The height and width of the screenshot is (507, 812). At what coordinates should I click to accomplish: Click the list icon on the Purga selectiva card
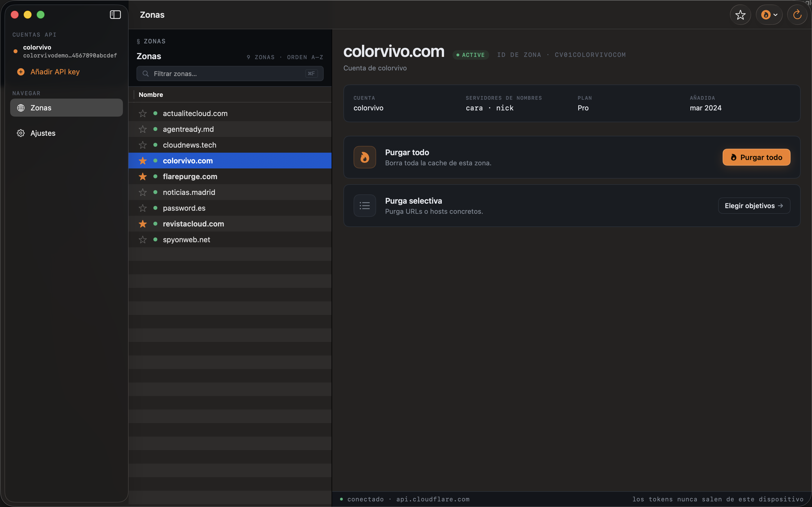pyautogui.click(x=364, y=205)
